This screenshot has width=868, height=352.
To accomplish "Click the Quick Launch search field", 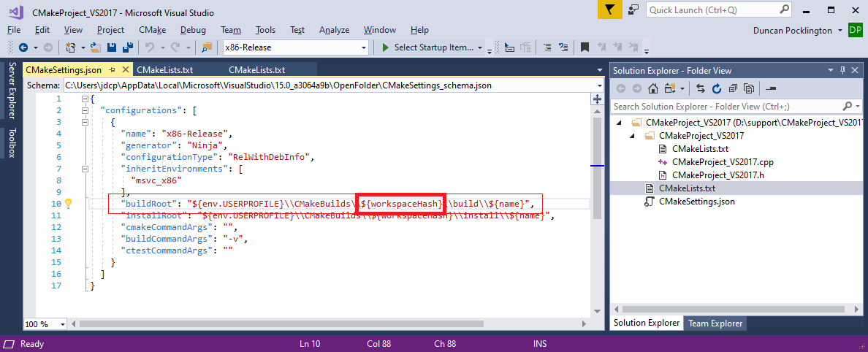I will click(720, 10).
